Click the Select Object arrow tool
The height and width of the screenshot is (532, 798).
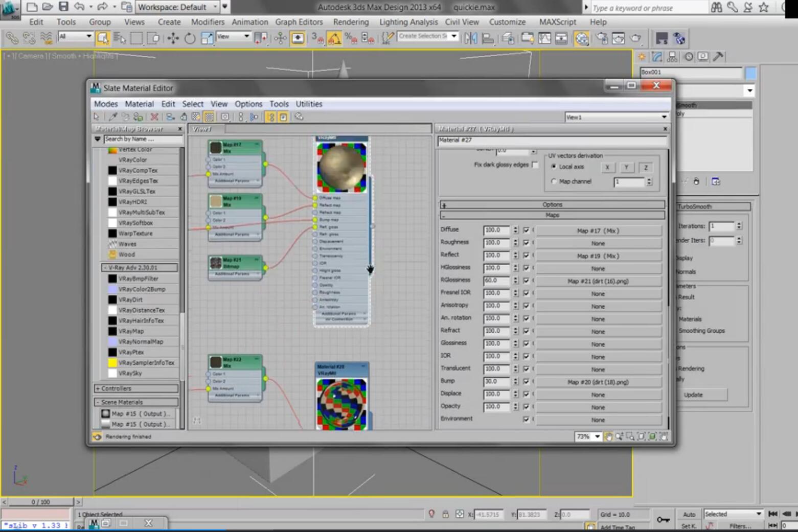point(103,38)
